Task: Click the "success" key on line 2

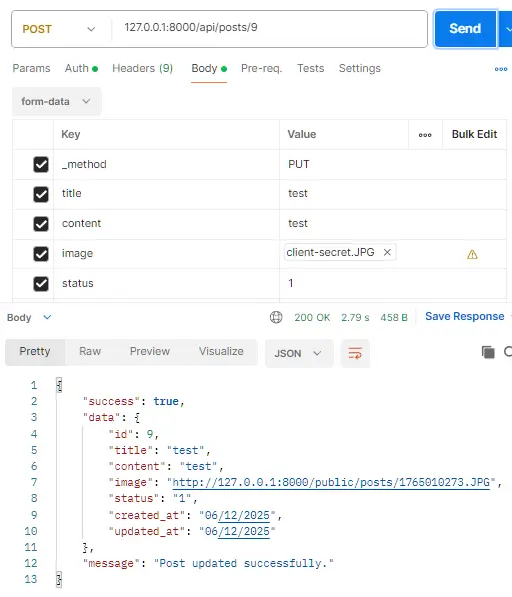Action: point(112,402)
